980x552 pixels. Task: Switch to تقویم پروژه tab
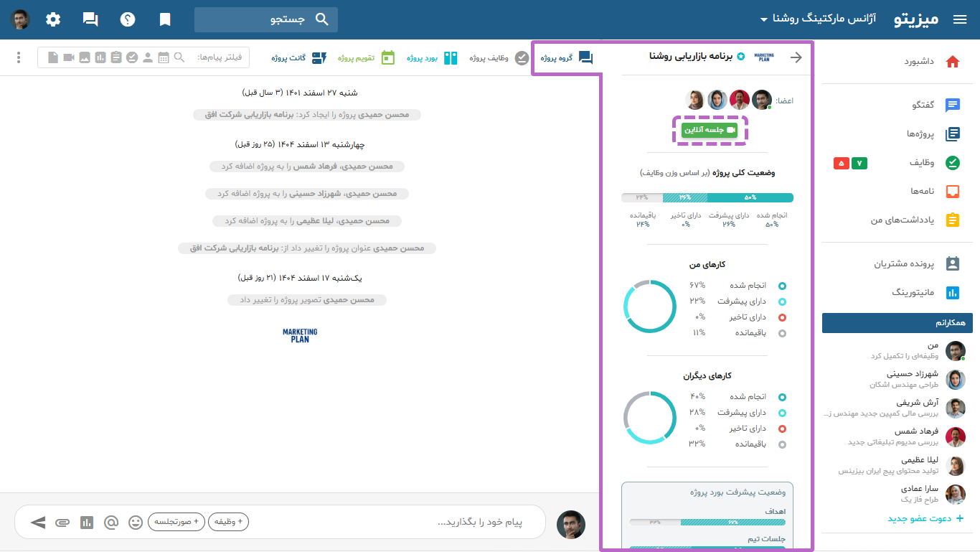coord(367,57)
